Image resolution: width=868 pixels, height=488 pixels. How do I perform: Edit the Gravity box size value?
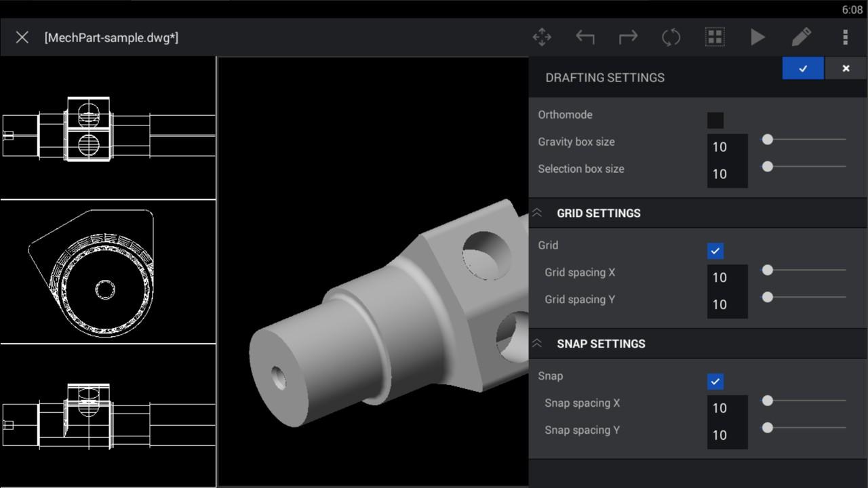pos(728,147)
